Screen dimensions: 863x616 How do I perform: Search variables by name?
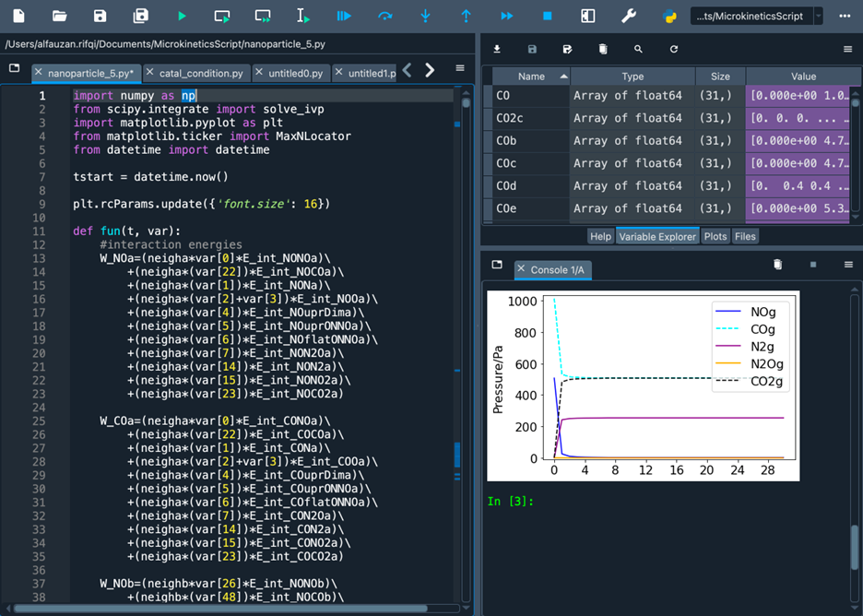(638, 49)
